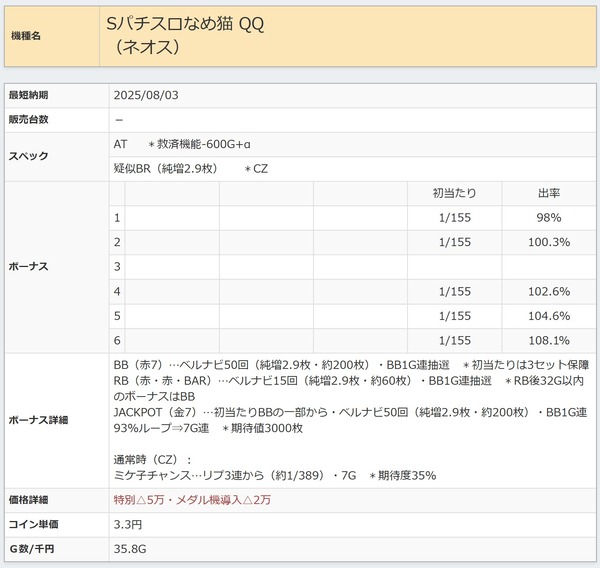Click the machine name Sパチスロなめ猫 QQ
This screenshot has width=600, height=568.
(x=185, y=24)
